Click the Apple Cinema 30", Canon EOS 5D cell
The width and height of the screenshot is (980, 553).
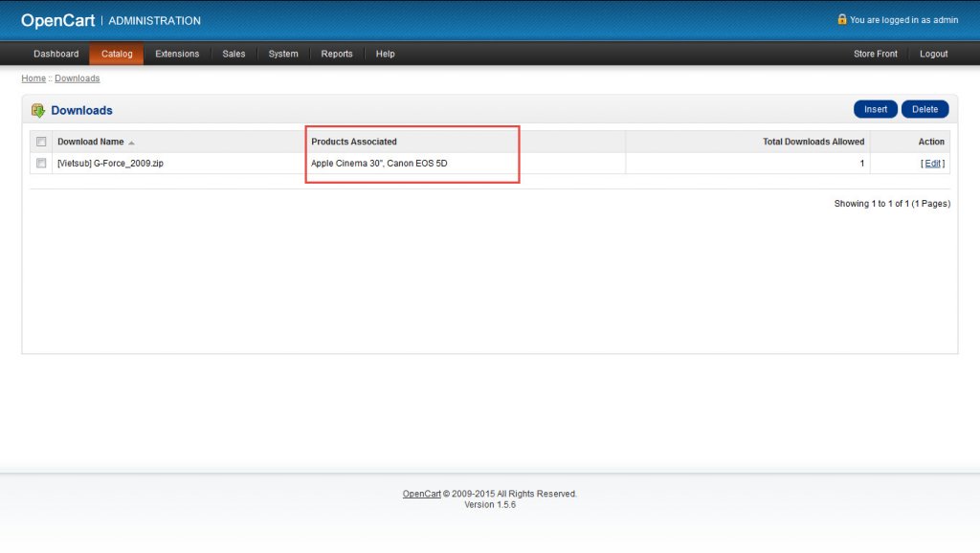click(x=379, y=163)
